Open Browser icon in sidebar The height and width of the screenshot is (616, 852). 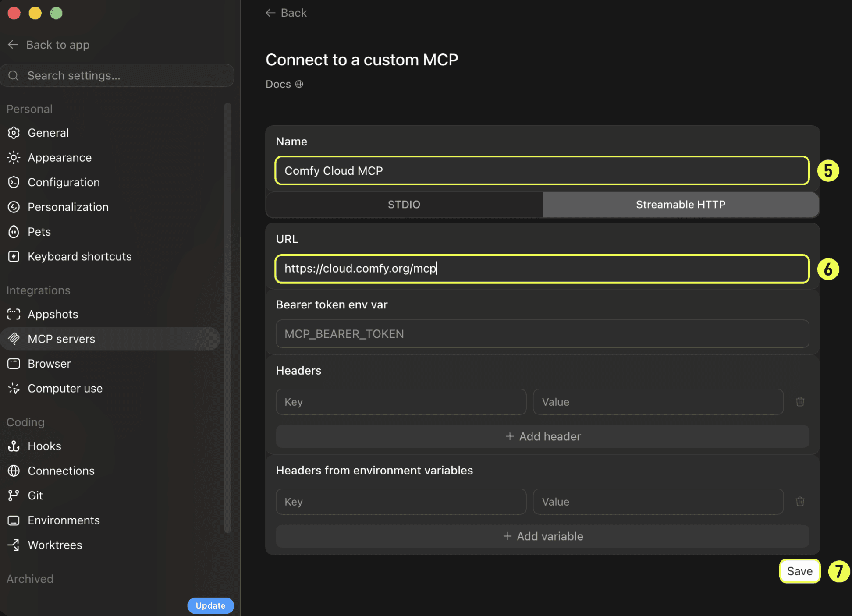pyautogui.click(x=14, y=364)
